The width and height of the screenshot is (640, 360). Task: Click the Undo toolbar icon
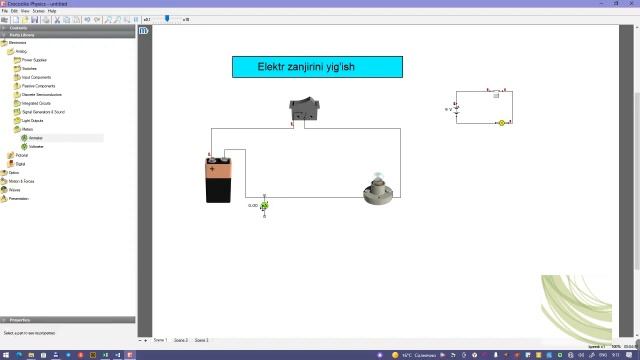click(87, 20)
